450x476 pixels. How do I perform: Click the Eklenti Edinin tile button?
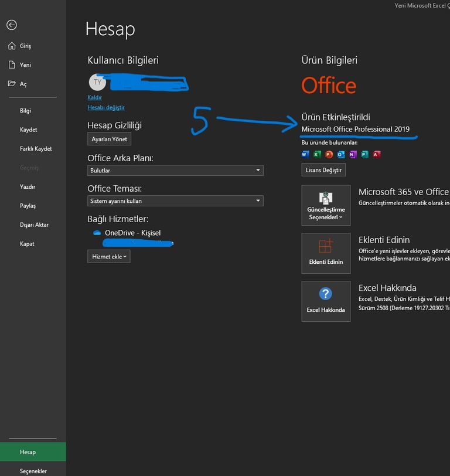click(x=326, y=253)
